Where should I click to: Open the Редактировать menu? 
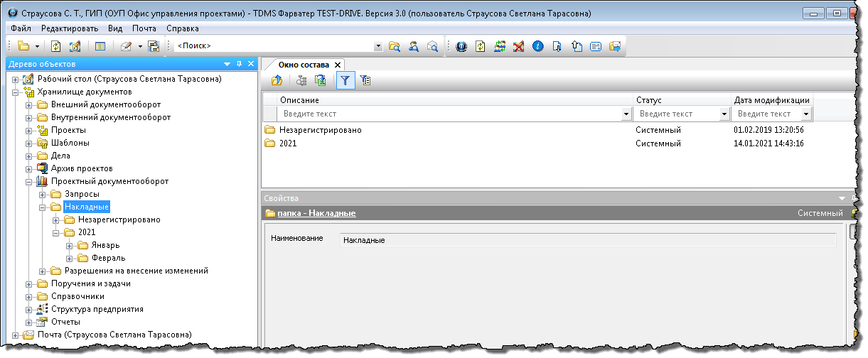click(x=70, y=28)
